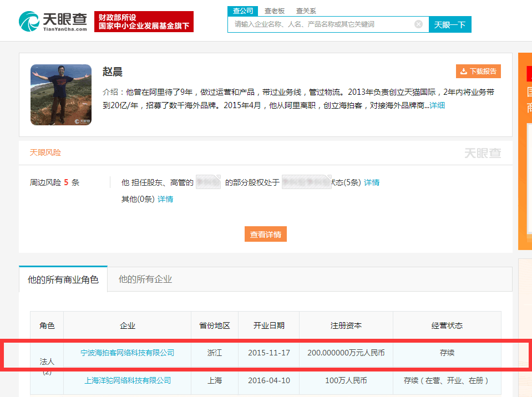Screen dimensions: 532x397
Task: Click the 天眼一下 search button
Action: click(x=450, y=24)
